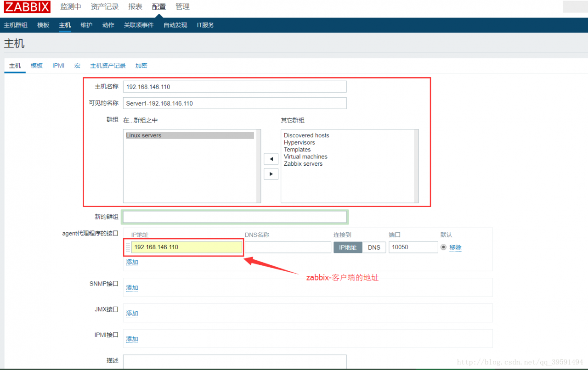Click 添加 under the JMX接口 section

click(x=132, y=313)
